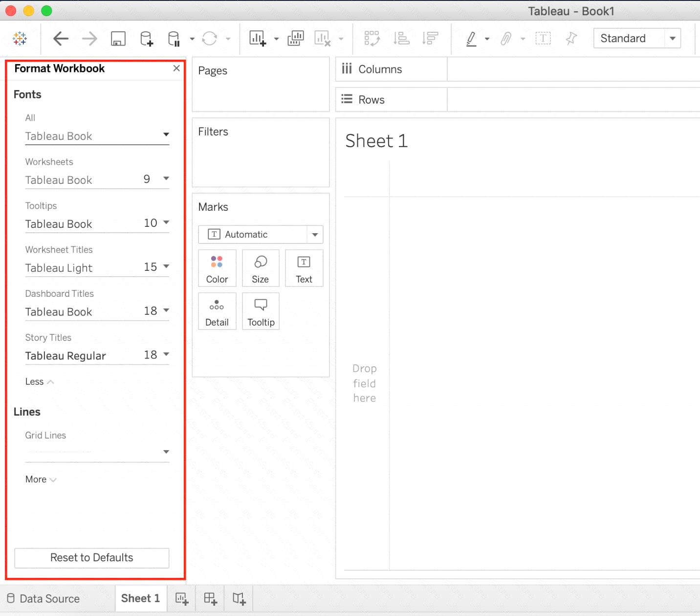Save the workbook with the save icon
Viewport: 700px width, 616px height.
118,38
